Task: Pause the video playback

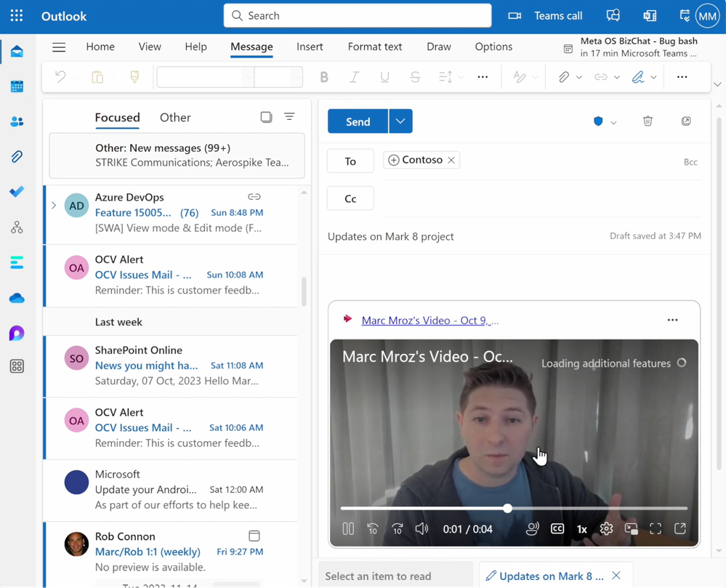Action: click(x=348, y=528)
